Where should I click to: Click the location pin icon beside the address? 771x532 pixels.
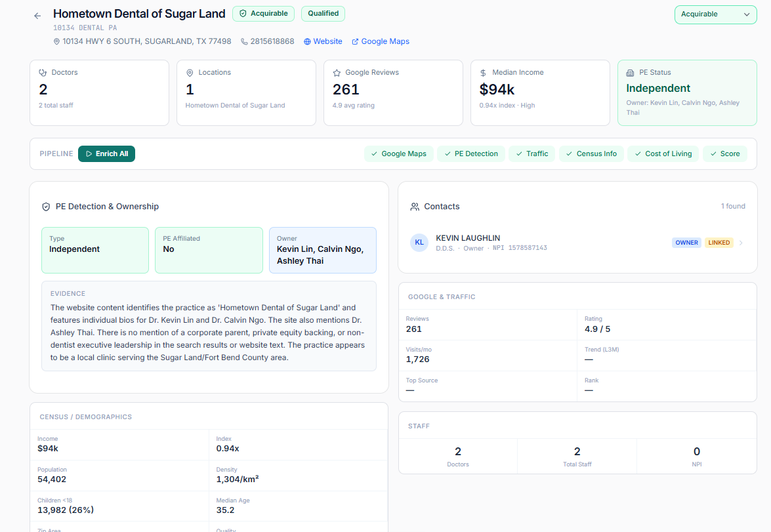(56, 42)
